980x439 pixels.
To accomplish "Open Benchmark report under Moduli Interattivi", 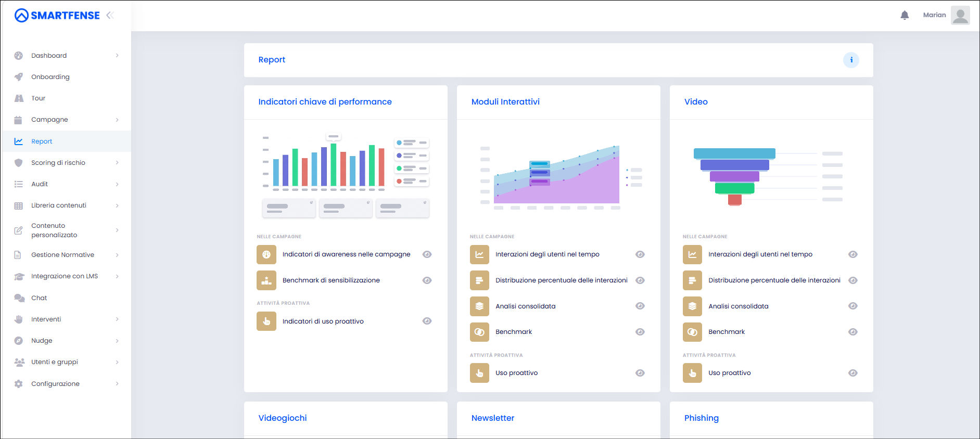I will [514, 332].
